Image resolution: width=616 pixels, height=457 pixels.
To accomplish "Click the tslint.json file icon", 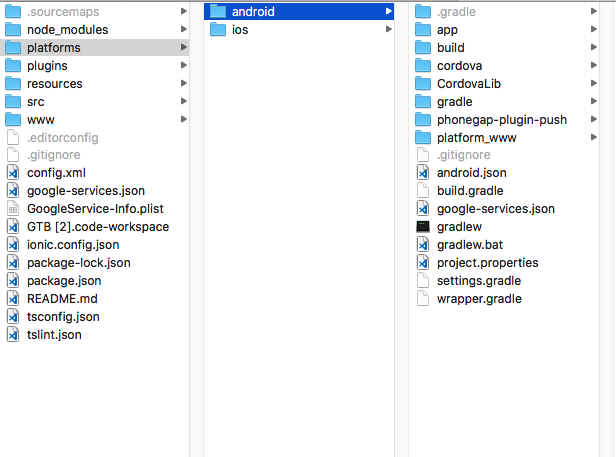I will (13, 335).
